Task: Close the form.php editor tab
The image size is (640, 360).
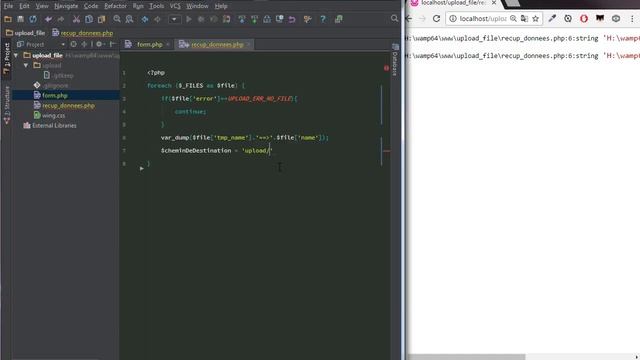Action: click(168, 44)
